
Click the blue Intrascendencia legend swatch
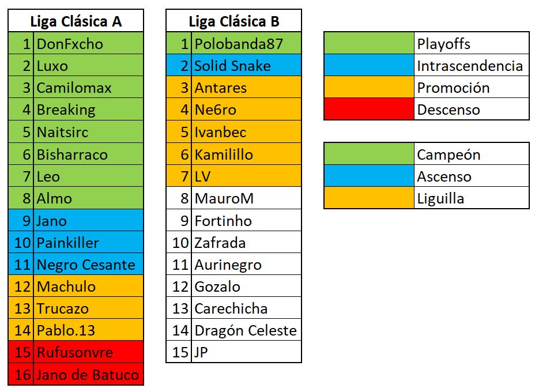[x=369, y=65]
